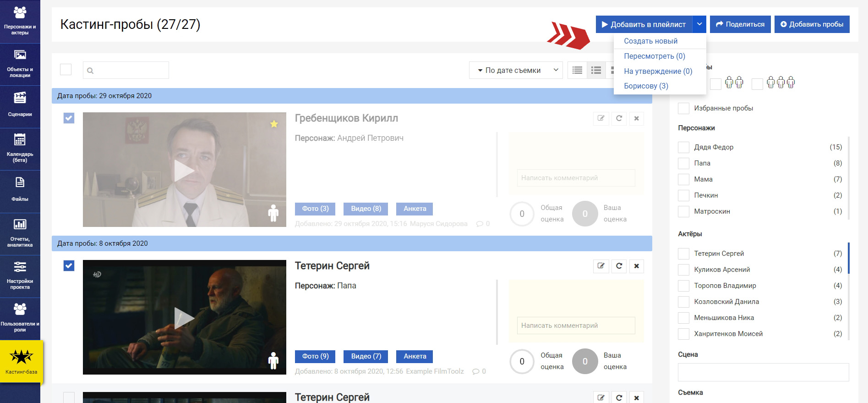This screenshot has width=868, height=403.
Task: Set your rating circle for Тетерин Папа
Action: click(585, 361)
